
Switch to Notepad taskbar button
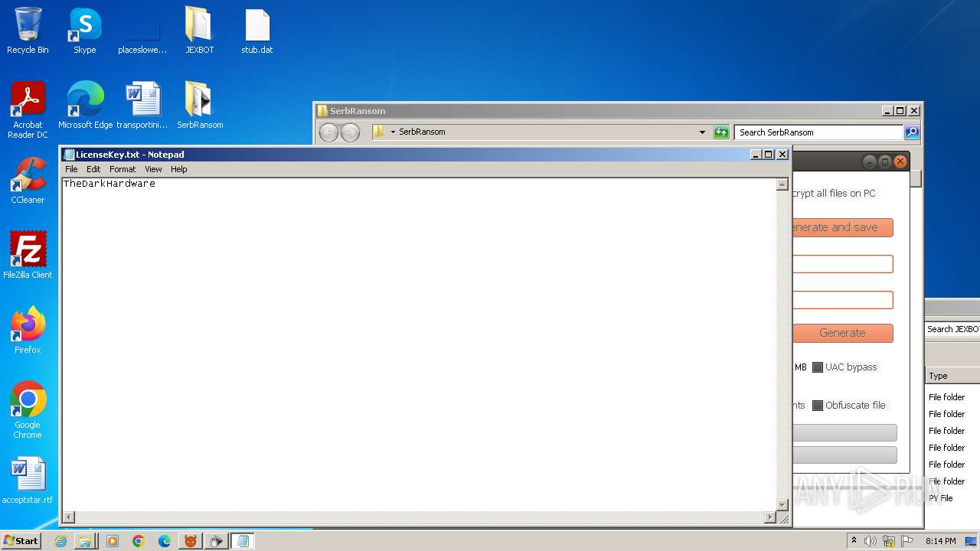tap(243, 541)
